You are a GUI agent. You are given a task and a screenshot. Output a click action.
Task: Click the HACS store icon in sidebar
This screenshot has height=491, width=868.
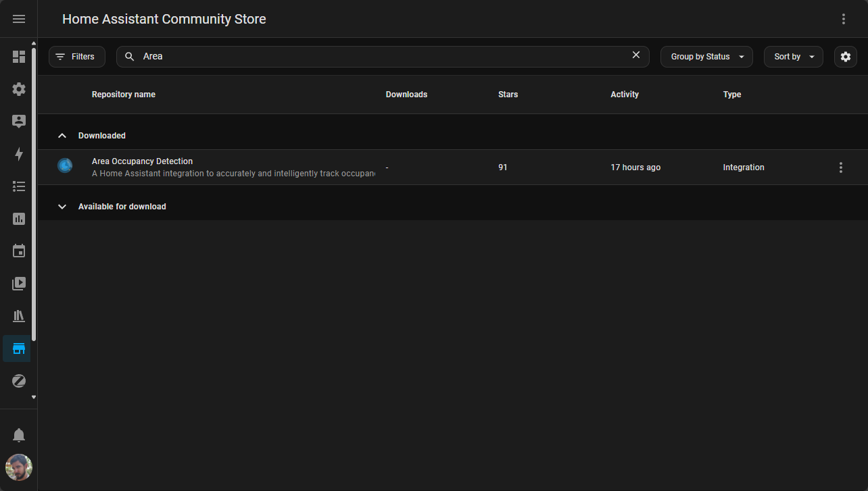(19, 348)
